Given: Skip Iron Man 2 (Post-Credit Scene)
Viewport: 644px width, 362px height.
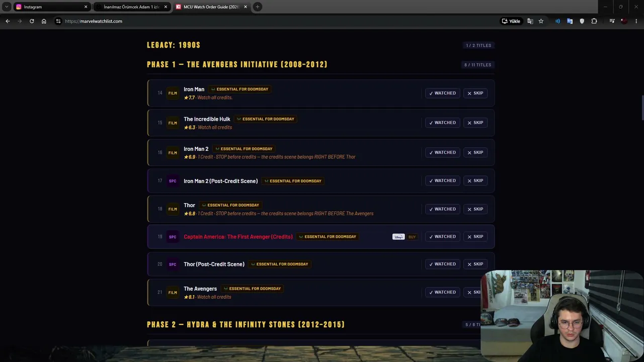Looking at the screenshot, I should [475, 180].
